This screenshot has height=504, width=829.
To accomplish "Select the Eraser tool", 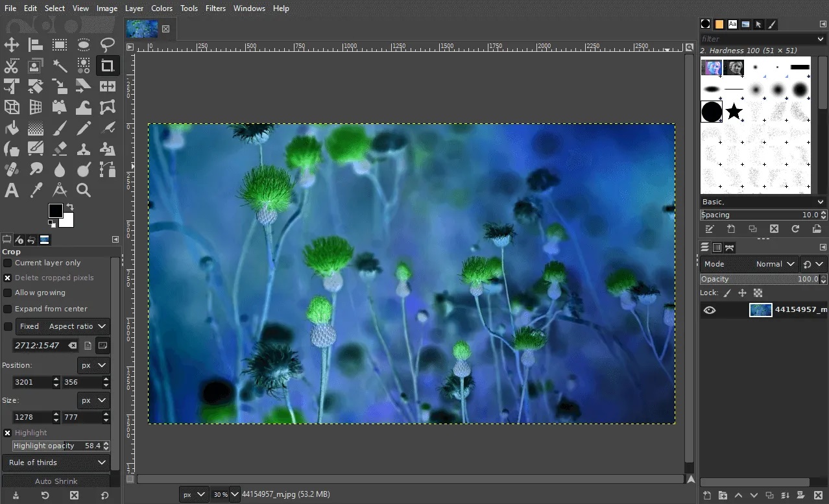I will 60,149.
